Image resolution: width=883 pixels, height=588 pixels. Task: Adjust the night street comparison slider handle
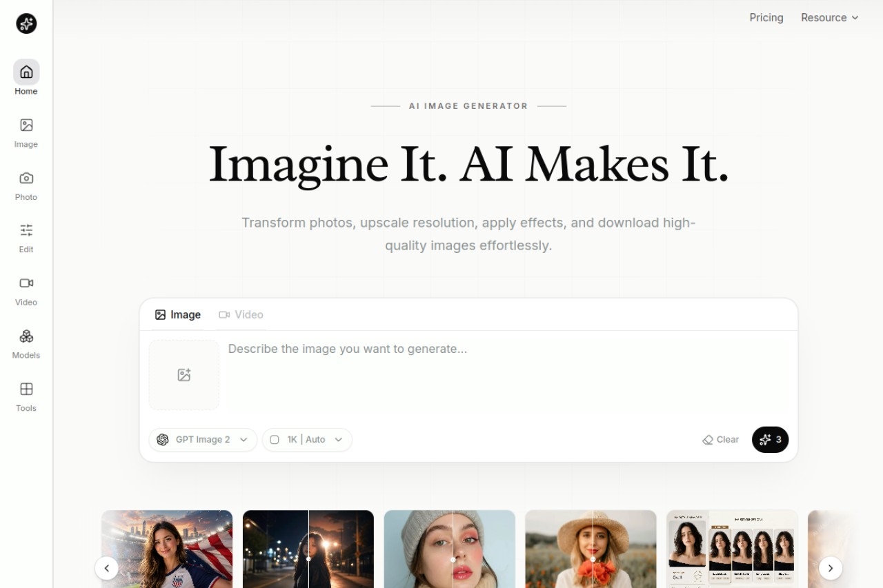click(x=308, y=559)
